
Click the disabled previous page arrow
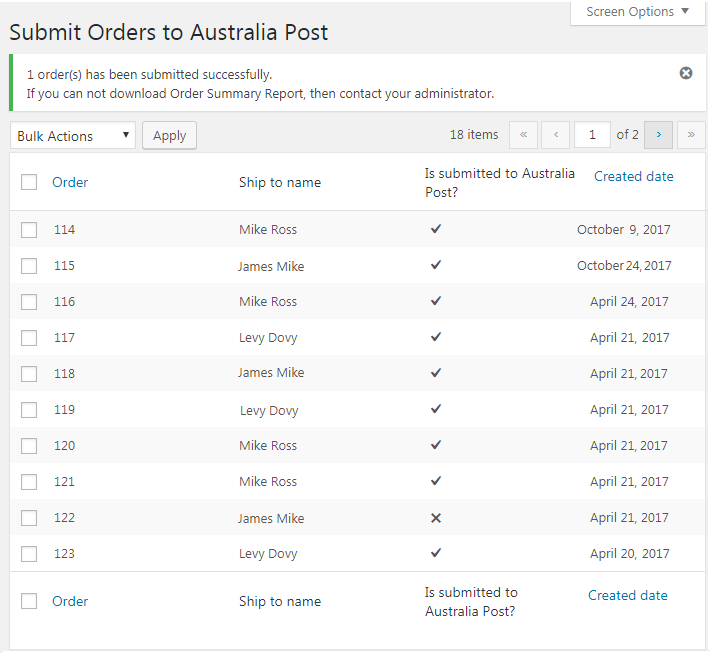tap(556, 134)
